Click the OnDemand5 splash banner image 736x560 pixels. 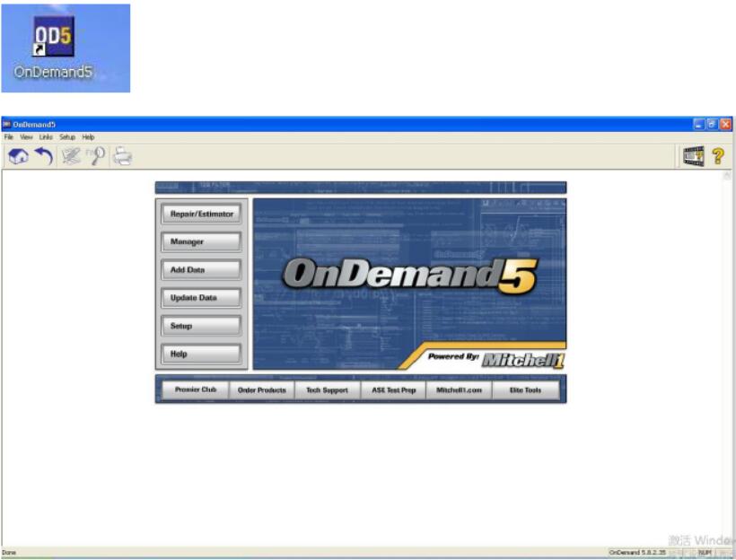point(409,284)
